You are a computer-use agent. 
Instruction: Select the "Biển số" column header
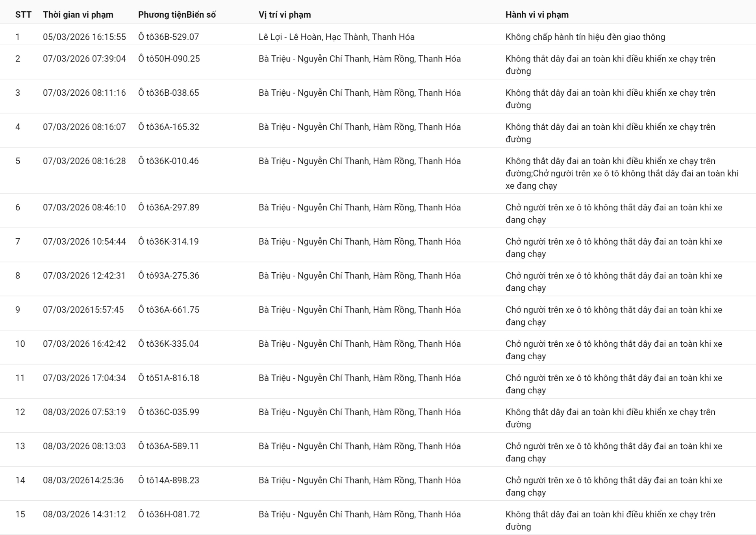(x=201, y=15)
